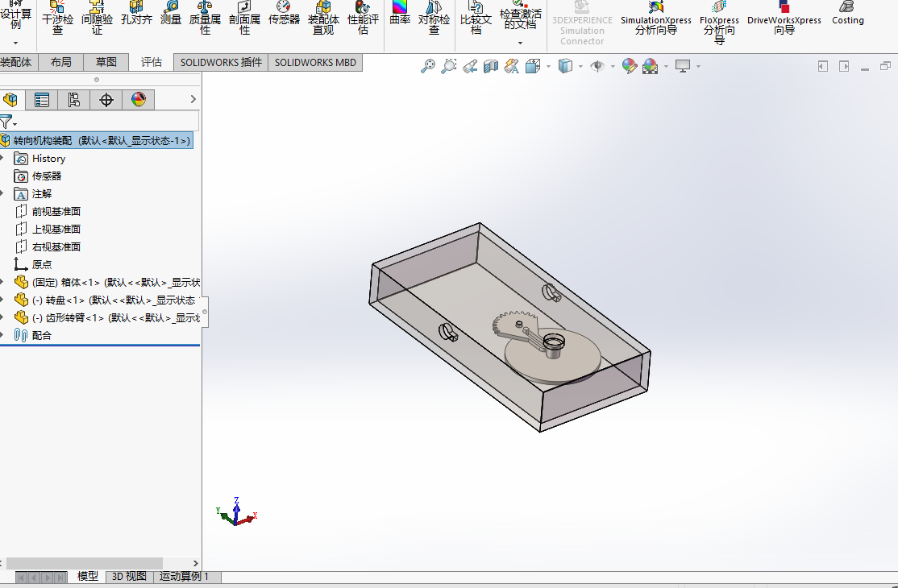Image resolution: width=898 pixels, height=588 pixels.
Task: Open ConfigurationManager tab
Action: pos(74,100)
